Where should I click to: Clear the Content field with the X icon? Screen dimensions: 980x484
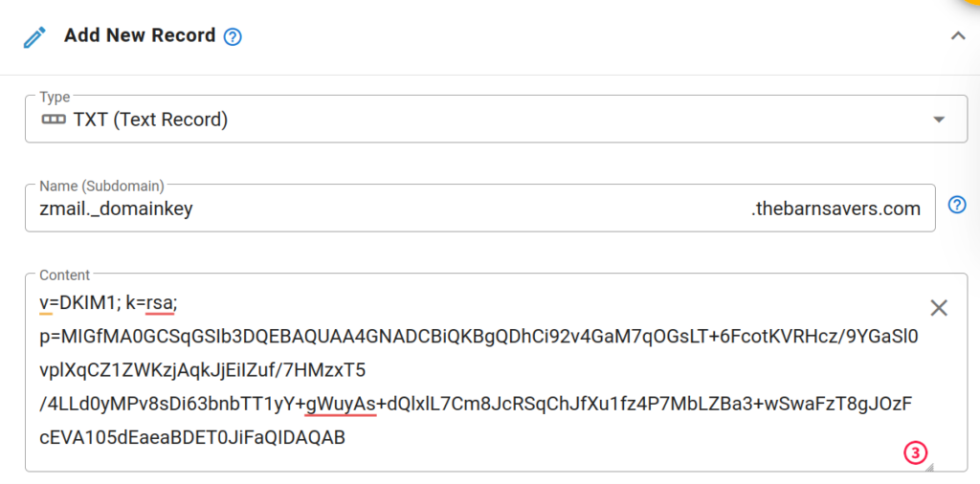939,307
